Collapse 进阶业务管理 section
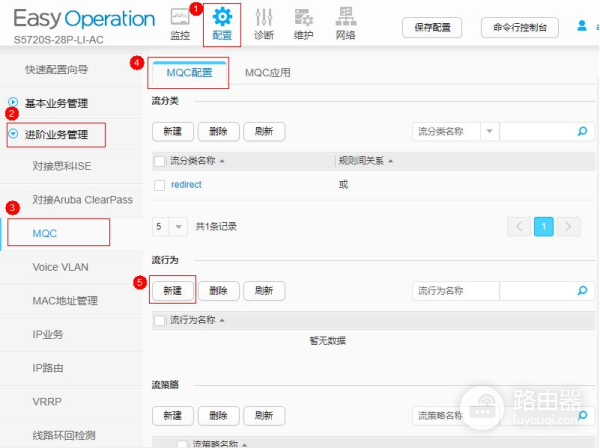 point(13,134)
